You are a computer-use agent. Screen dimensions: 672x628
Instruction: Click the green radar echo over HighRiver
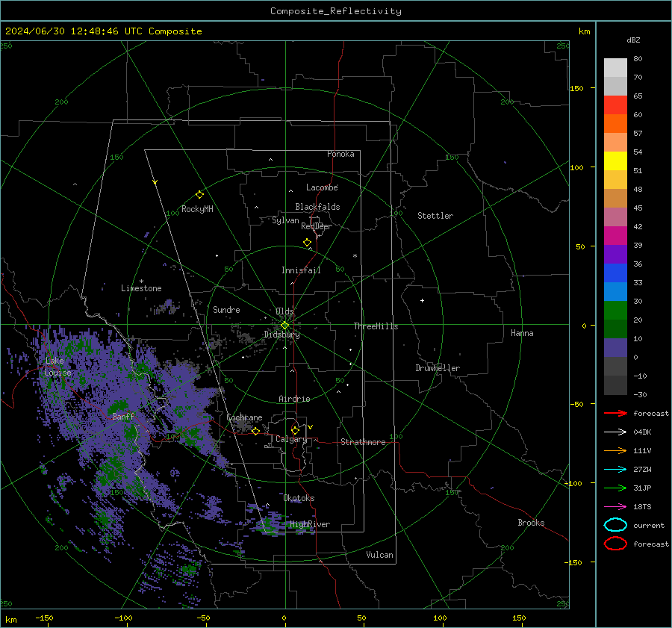click(x=268, y=525)
